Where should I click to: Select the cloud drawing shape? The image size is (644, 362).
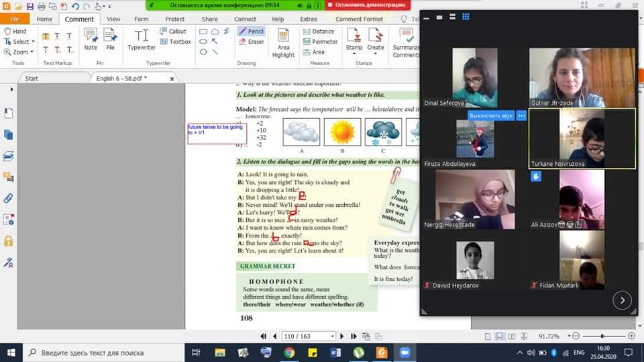click(x=215, y=32)
